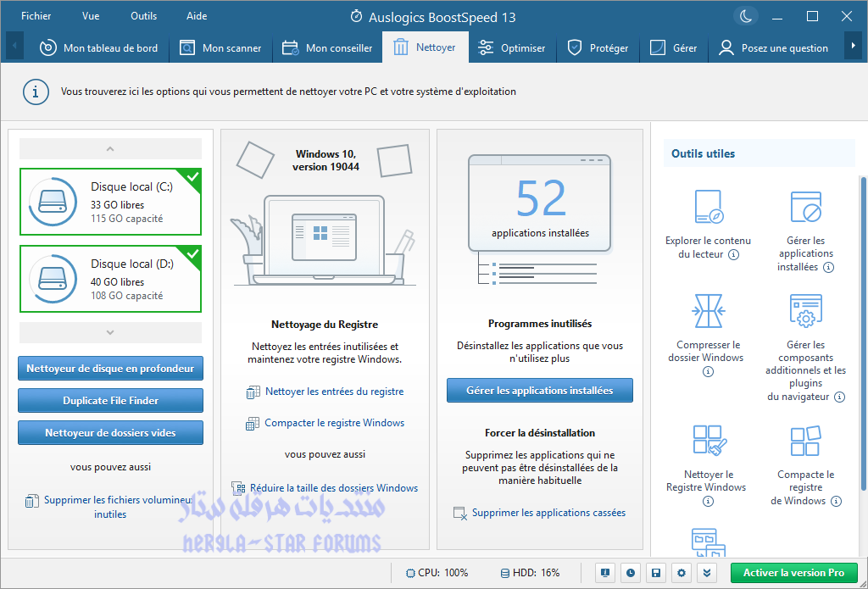Screen dimensions: 868x589
Task: Click Supprimer les fichiers volumineux inutiles link
Action: (111, 507)
